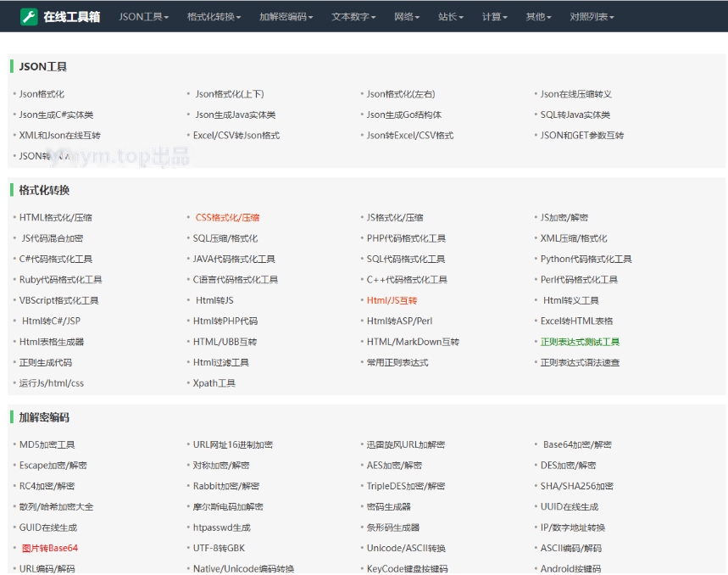
Task: Open the htpasswd生成 tool
Action: coord(221,528)
